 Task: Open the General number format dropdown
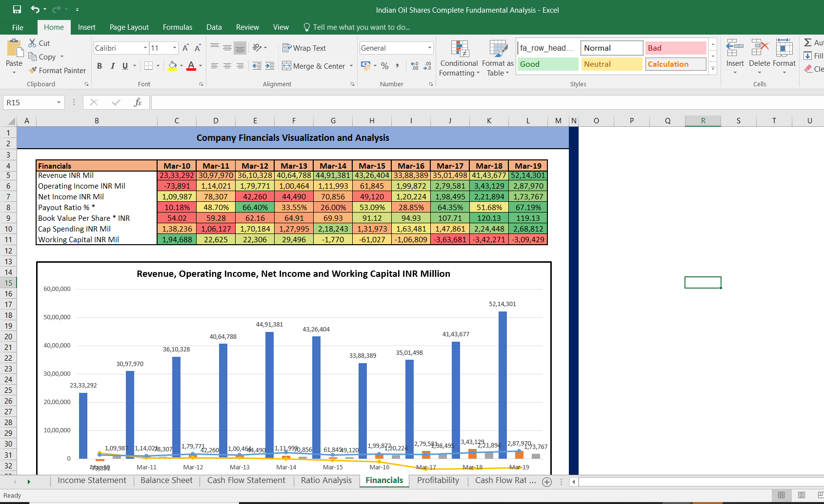tap(430, 48)
